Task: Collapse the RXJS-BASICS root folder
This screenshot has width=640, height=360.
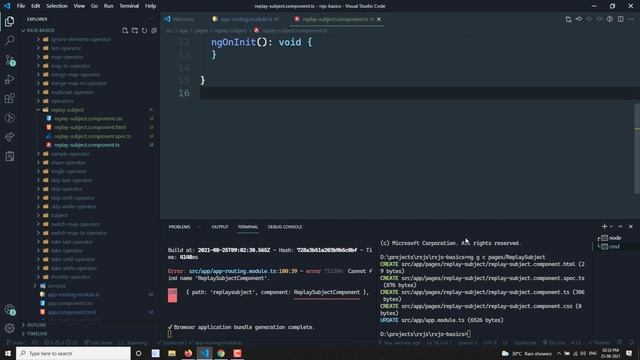Action: click(x=40, y=31)
